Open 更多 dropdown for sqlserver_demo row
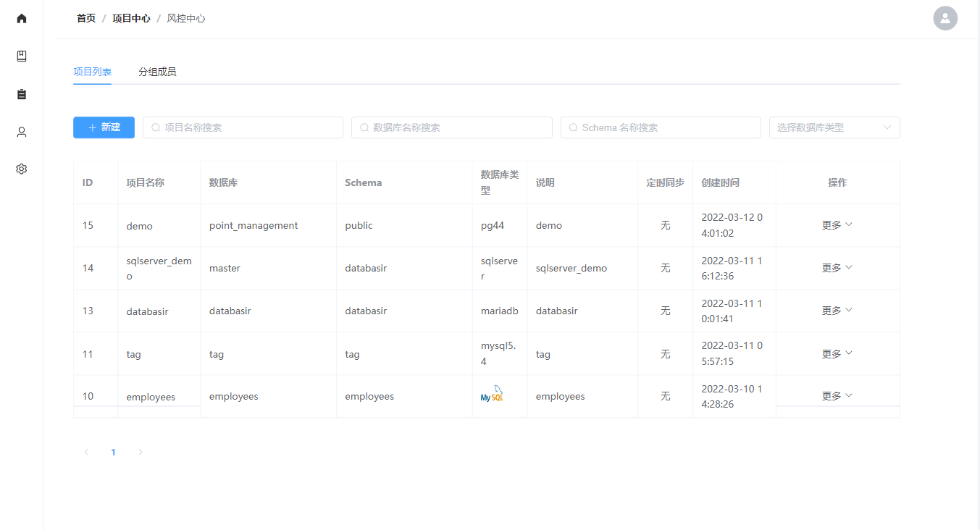This screenshot has width=980, height=530. tap(837, 268)
